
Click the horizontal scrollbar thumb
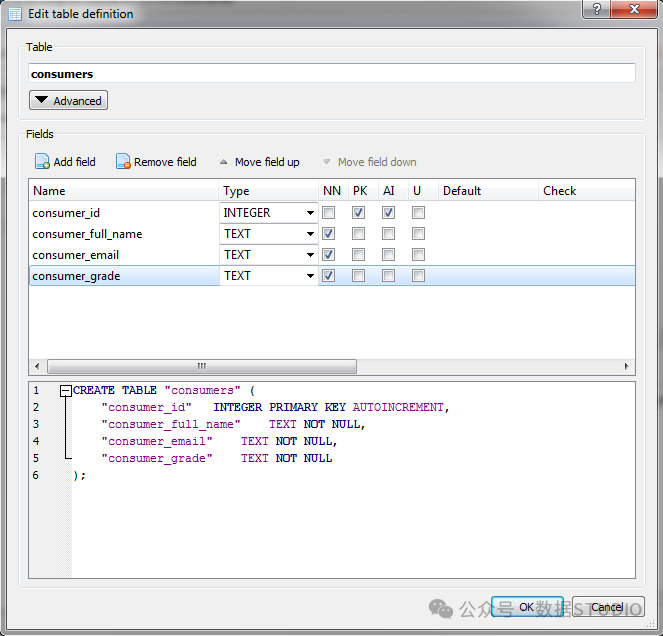click(x=202, y=366)
